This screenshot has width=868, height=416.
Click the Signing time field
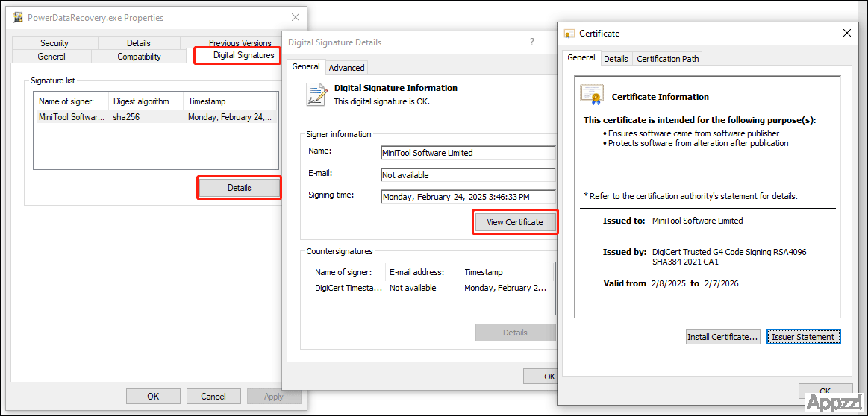(x=468, y=196)
